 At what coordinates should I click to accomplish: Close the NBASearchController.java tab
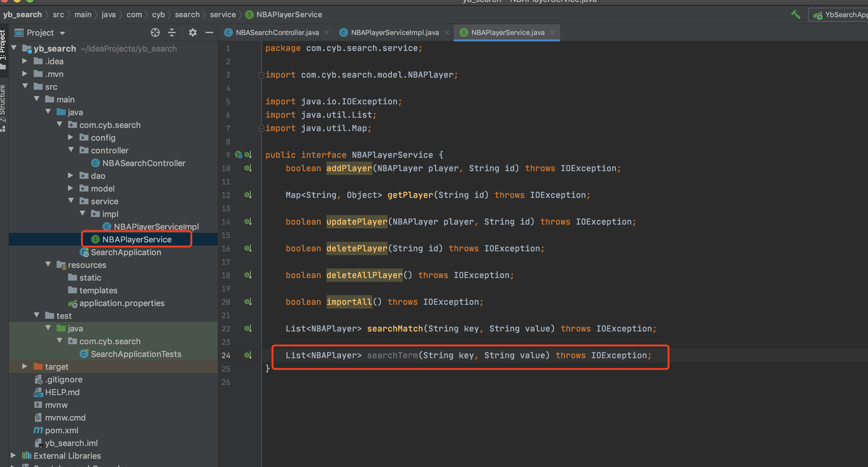326,33
